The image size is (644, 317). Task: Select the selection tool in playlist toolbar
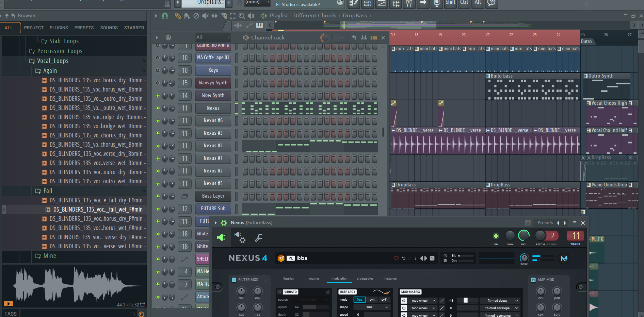(233, 16)
